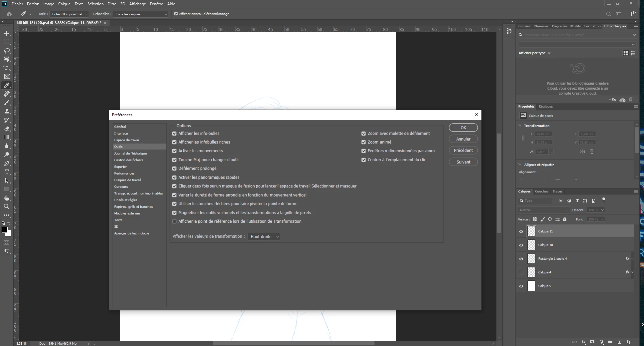
Task: Click the Suivant button
Action: click(x=463, y=162)
